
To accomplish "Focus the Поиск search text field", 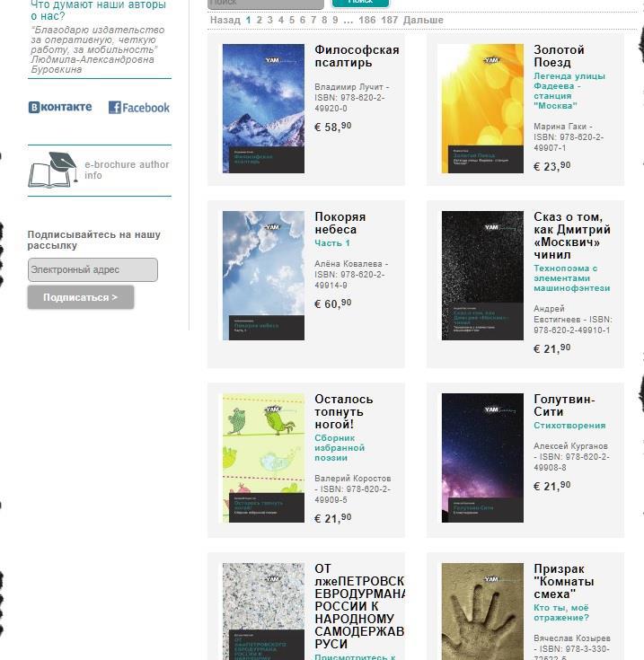I will pos(266,4).
